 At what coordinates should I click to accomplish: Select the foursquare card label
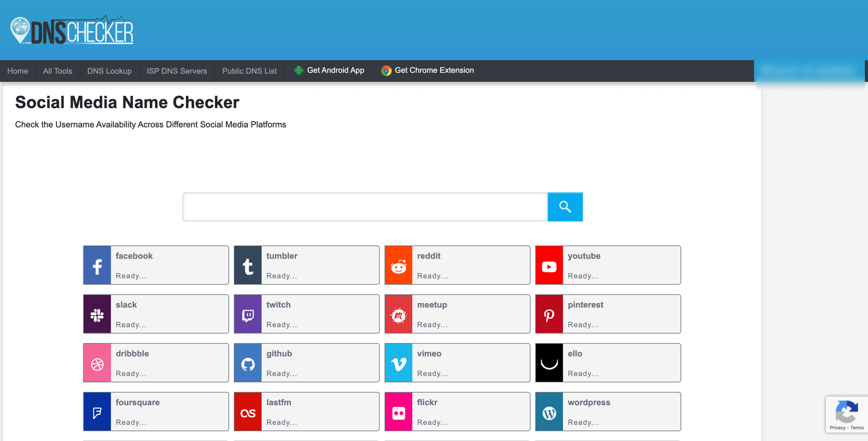point(137,402)
